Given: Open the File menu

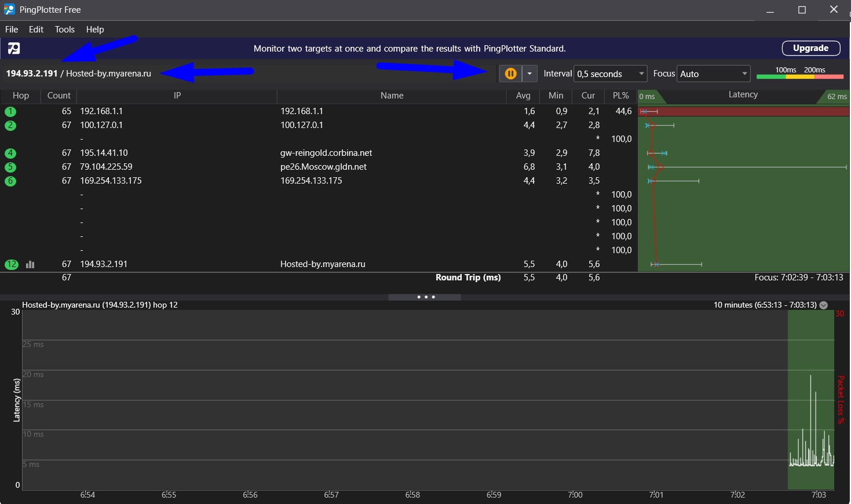Looking at the screenshot, I should pos(12,29).
